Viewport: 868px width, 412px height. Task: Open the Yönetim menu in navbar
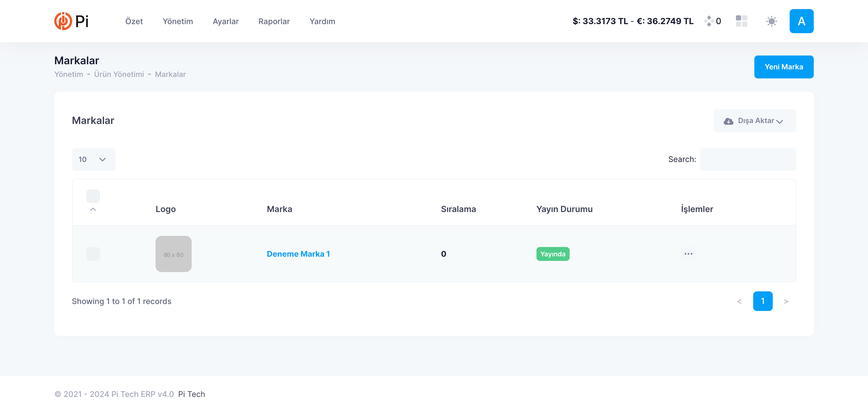click(178, 21)
